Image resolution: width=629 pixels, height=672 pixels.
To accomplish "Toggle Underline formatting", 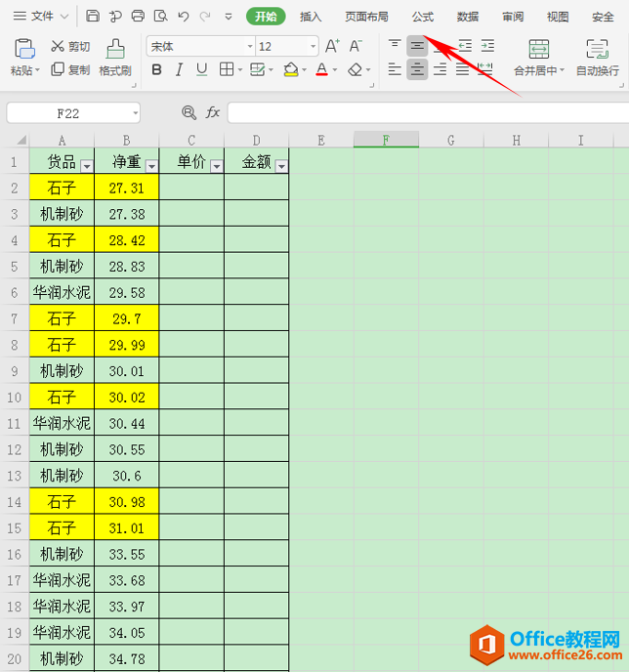I will coord(202,69).
